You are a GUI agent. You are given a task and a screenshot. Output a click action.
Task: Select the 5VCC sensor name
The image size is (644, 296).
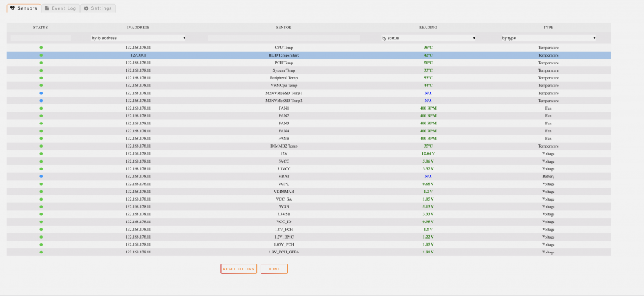[x=283, y=161]
